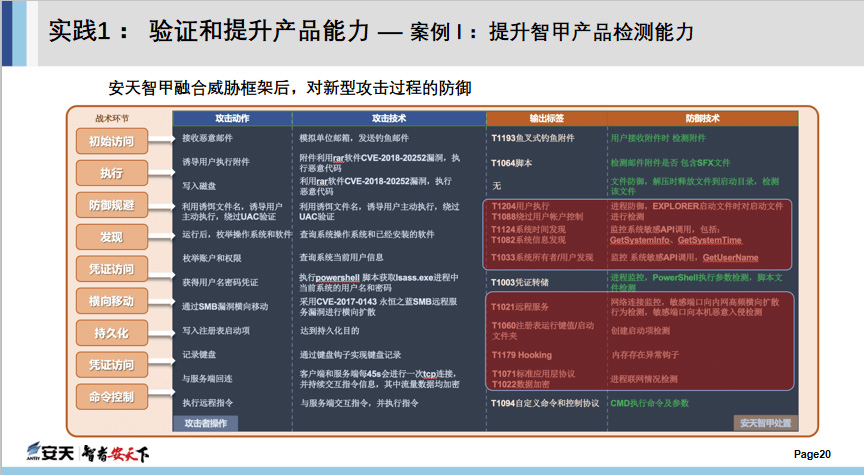Click the 与服务端回连 cell
This screenshot has width=864, height=475.
[207, 379]
